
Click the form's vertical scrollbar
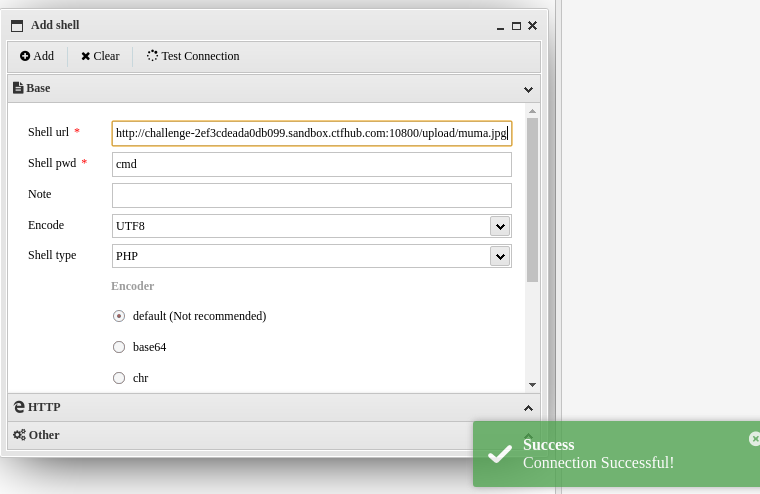(x=532, y=200)
